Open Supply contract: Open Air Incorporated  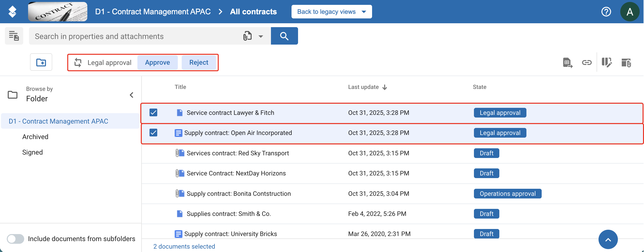click(x=238, y=133)
